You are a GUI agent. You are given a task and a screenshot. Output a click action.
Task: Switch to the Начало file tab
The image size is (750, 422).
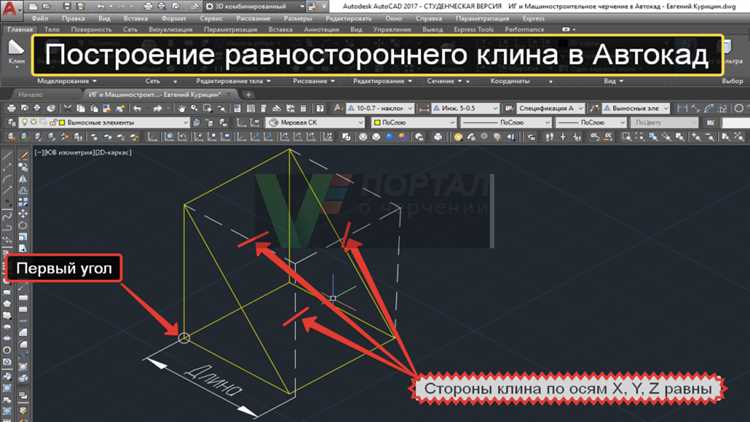pyautogui.click(x=31, y=95)
